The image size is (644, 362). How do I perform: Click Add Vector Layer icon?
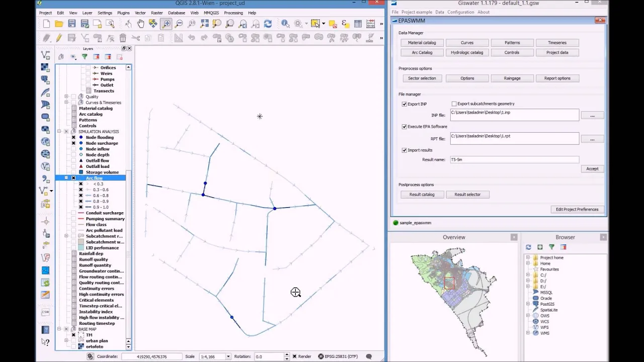[45, 55]
